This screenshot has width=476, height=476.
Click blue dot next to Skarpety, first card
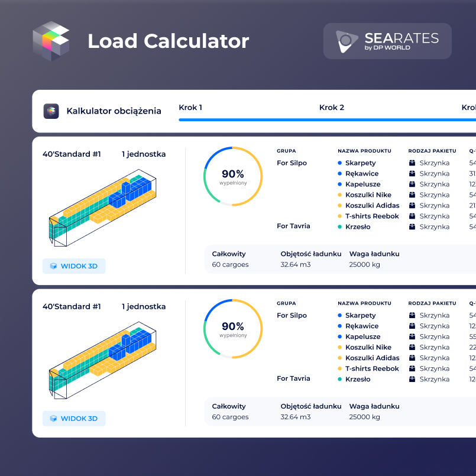(339, 163)
